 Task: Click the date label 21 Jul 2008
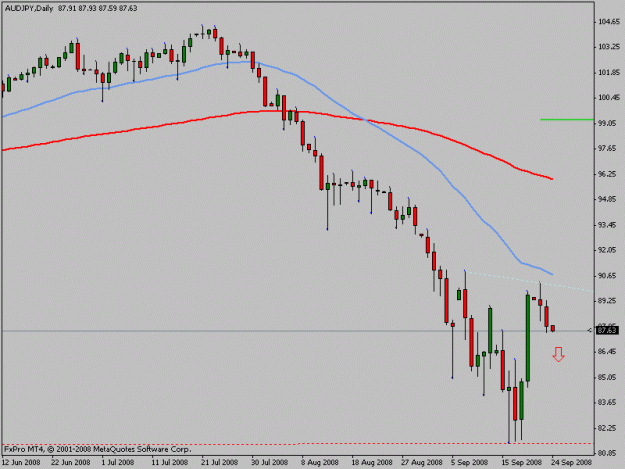tap(220, 463)
